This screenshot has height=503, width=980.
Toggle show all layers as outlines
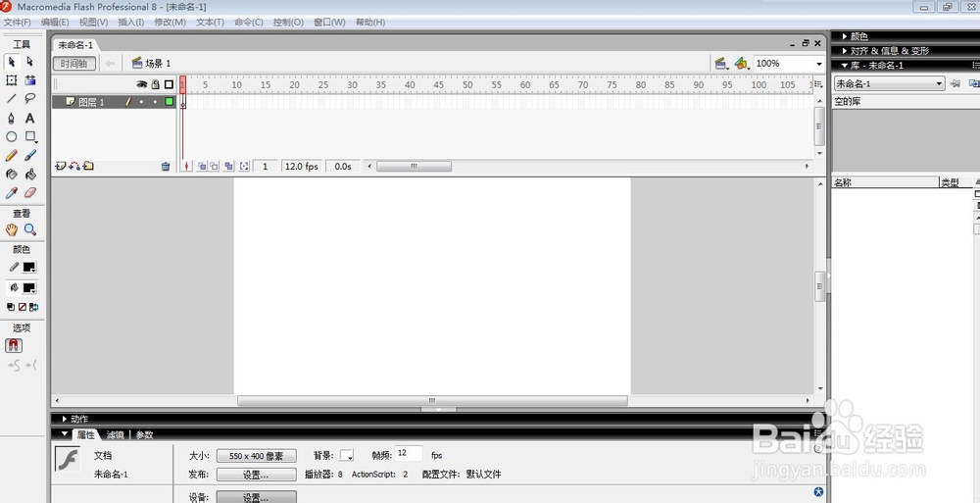pos(169,84)
